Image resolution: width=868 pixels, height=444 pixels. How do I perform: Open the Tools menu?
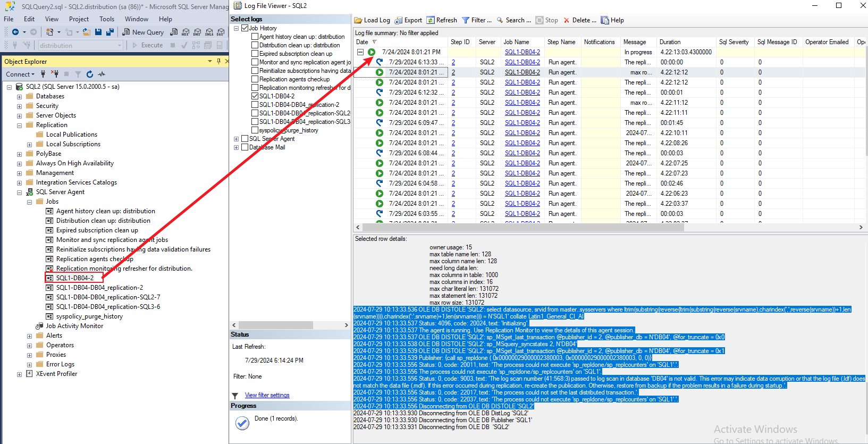click(107, 19)
